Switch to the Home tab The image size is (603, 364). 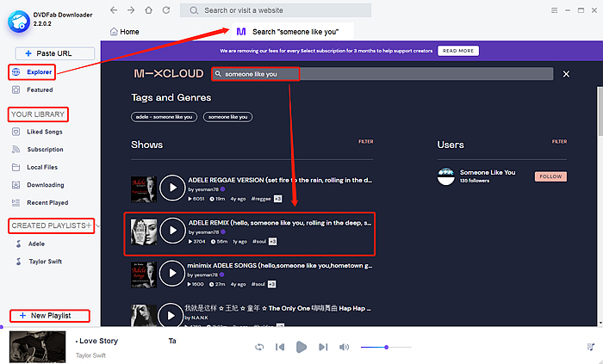(x=125, y=32)
